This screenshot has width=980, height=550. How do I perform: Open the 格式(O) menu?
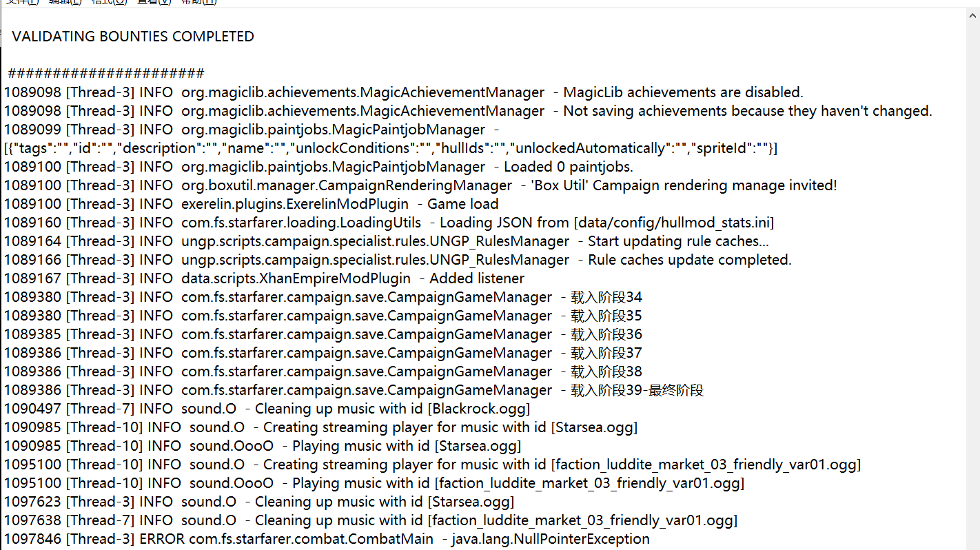pos(110,2)
